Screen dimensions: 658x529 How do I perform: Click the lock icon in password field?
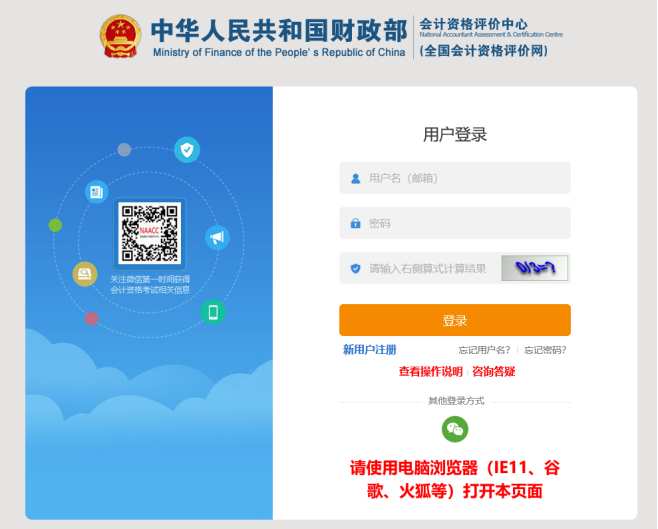point(355,223)
